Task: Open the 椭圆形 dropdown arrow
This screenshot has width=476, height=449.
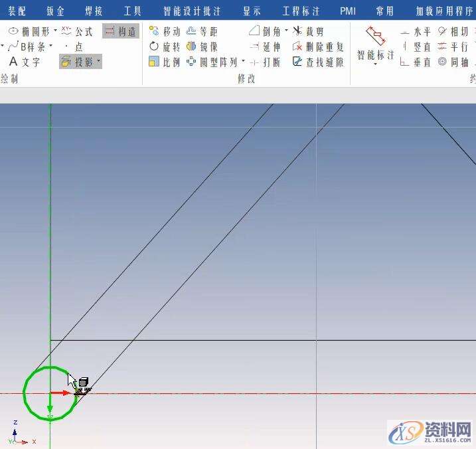Action: [55, 31]
